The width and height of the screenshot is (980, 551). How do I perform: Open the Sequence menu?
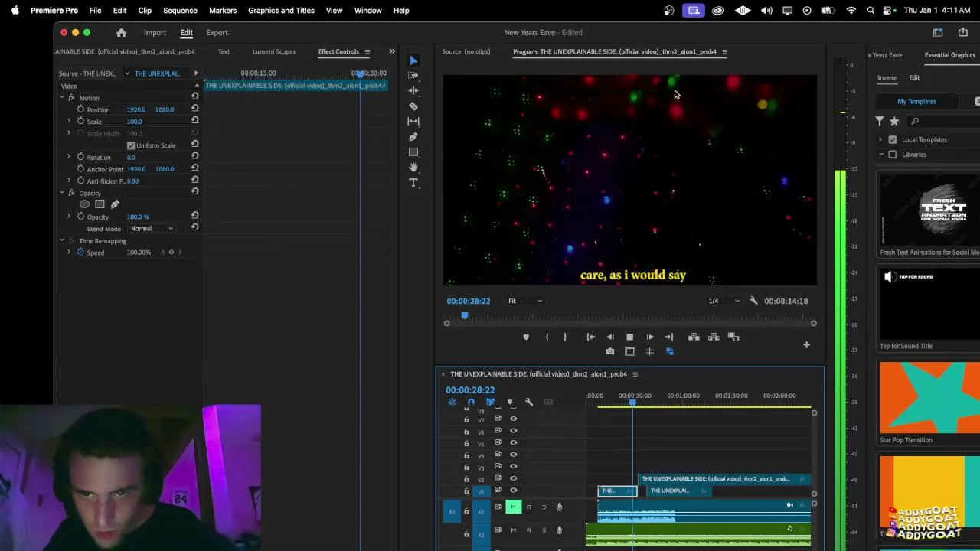[180, 10]
